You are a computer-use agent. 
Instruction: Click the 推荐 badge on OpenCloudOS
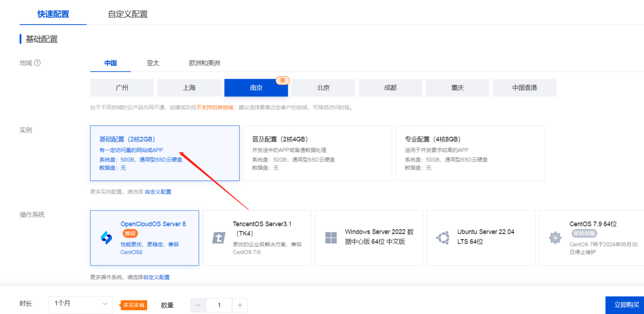(130, 234)
